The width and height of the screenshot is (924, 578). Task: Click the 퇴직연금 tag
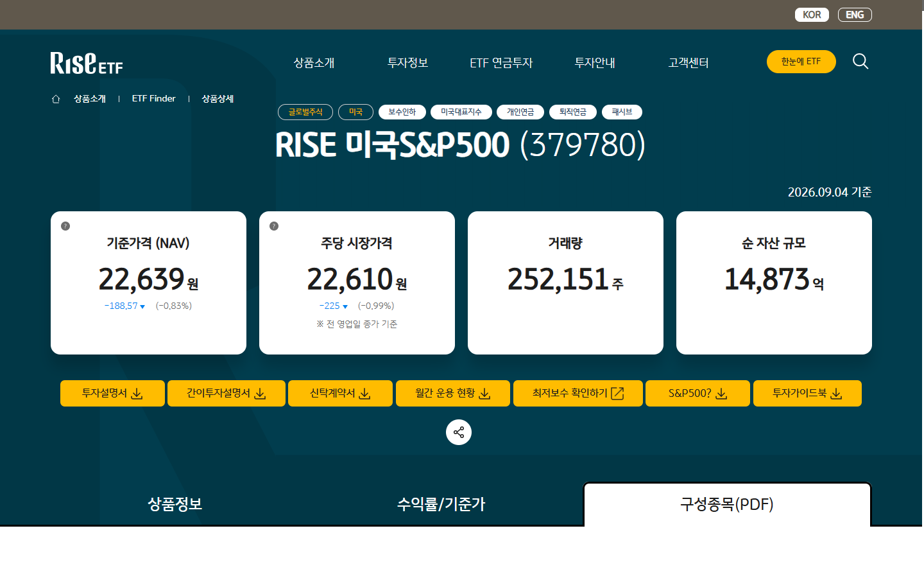(573, 112)
